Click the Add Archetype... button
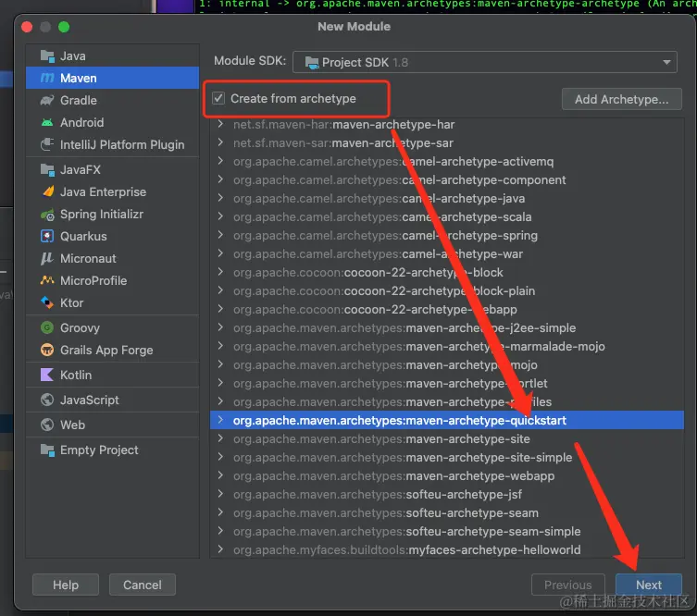The height and width of the screenshot is (616, 697). pyautogui.click(x=621, y=99)
